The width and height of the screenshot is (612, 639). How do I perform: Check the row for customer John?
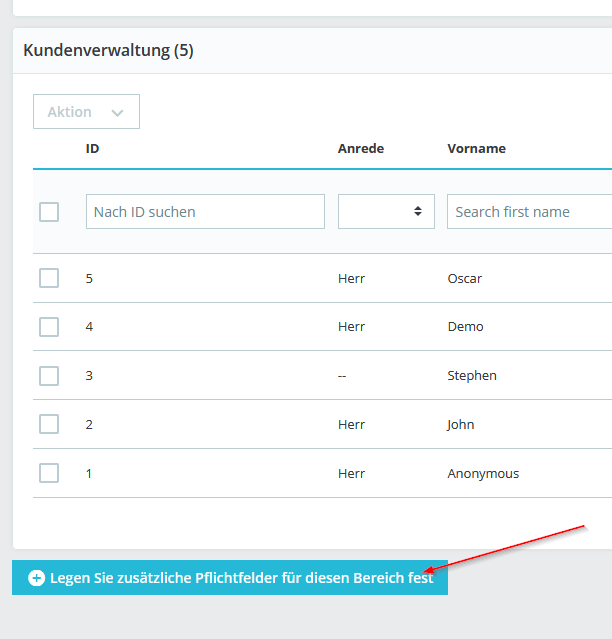[49, 425]
